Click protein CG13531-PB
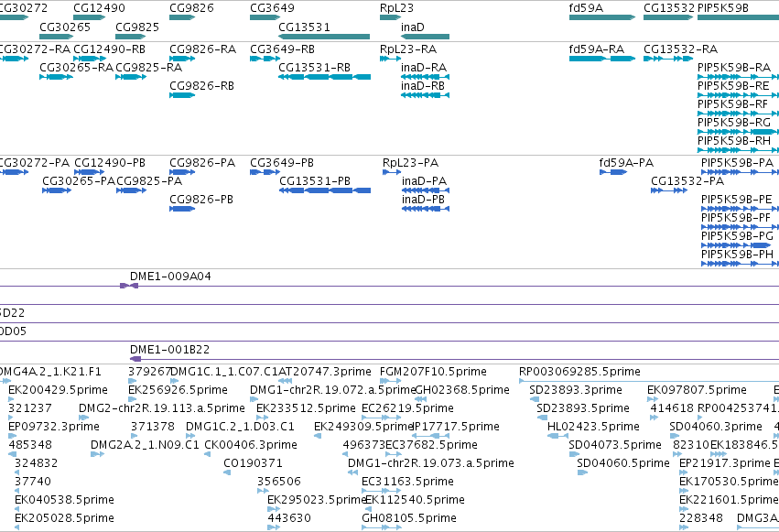779x532 pixels. pos(325,190)
